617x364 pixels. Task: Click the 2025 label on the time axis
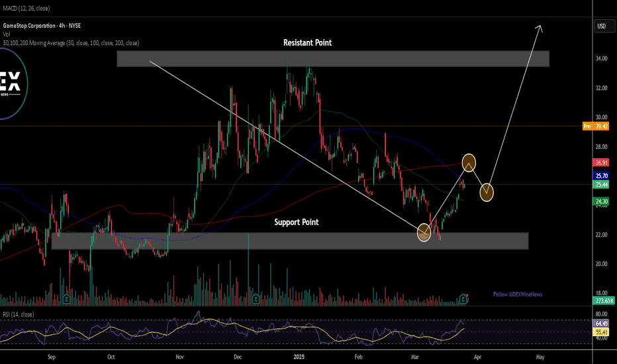tap(299, 357)
